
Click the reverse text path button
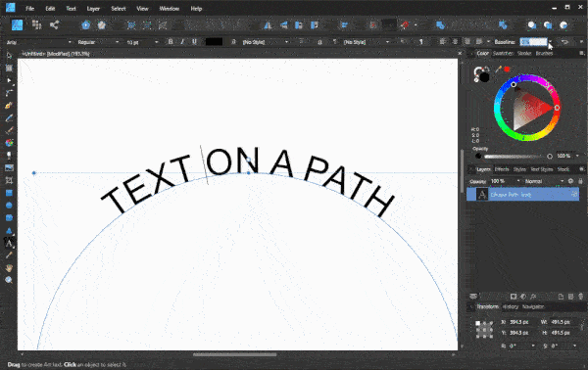564,41
